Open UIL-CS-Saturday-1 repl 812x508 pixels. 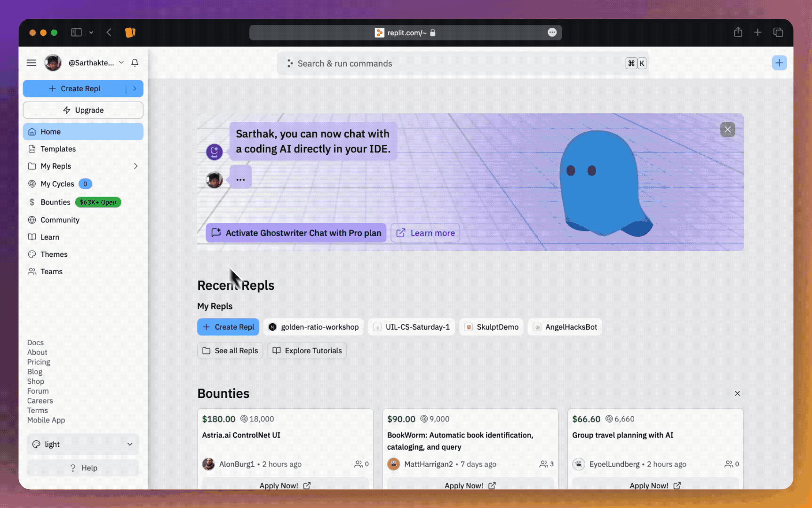(x=412, y=327)
